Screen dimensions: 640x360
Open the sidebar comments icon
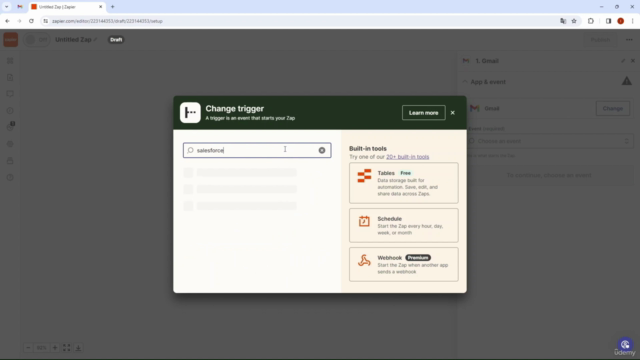(x=10, y=94)
